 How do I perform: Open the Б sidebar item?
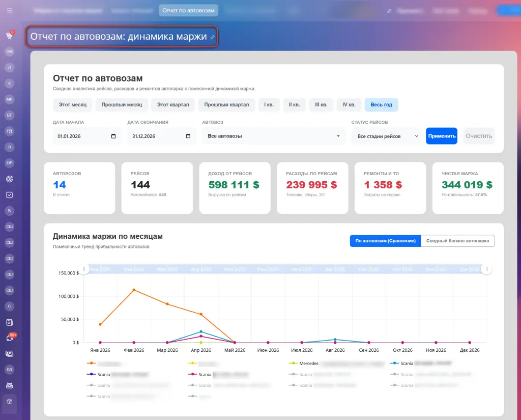point(9,210)
